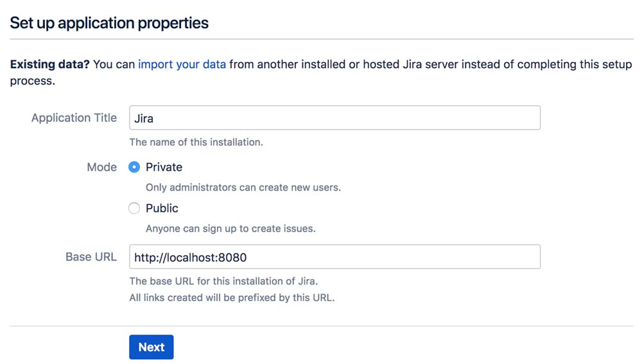642x364 pixels.
Task: Select the Private mode radio button
Action: pos(134,167)
